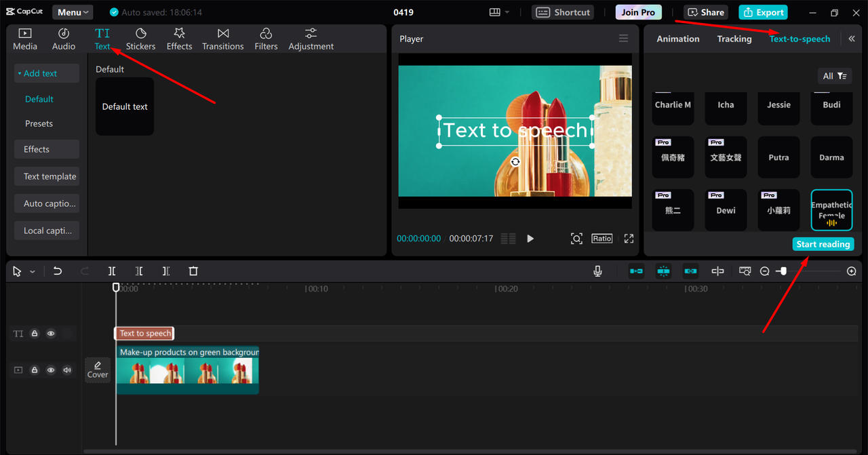
Task: Adjust the timeline zoom slider
Action: pyautogui.click(x=783, y=271)
